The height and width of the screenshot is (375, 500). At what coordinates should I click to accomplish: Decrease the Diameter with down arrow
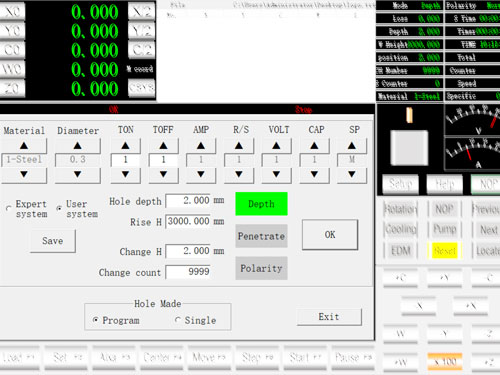[x=77, y=174]
